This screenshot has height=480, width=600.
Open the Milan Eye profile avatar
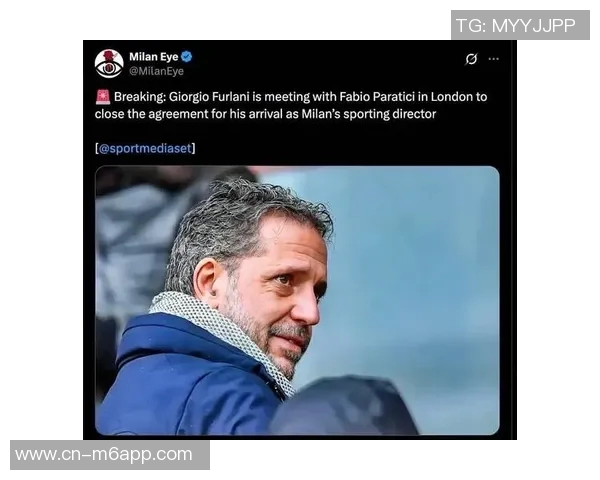point(109,64)
